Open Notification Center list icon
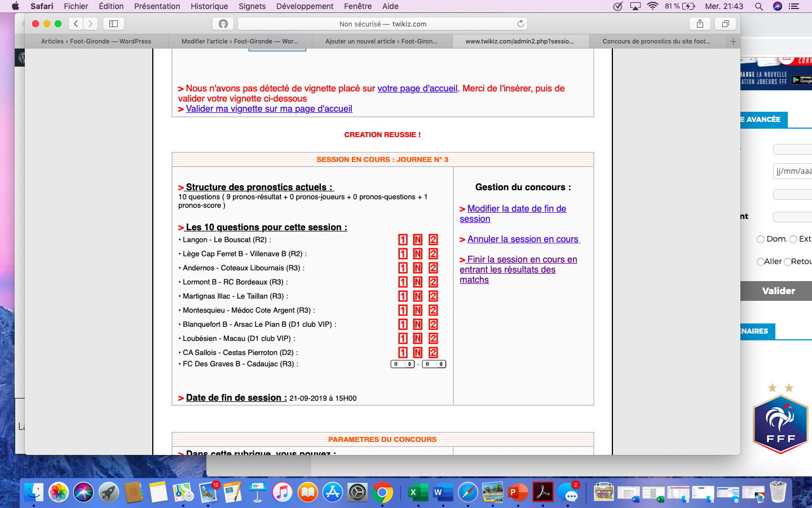812x508 pixels. tap(794, 6)
